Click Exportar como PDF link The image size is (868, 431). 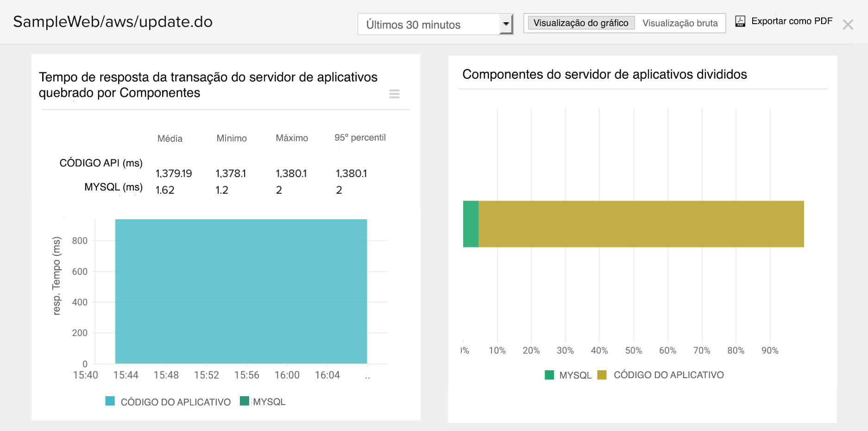pos(792,21)
